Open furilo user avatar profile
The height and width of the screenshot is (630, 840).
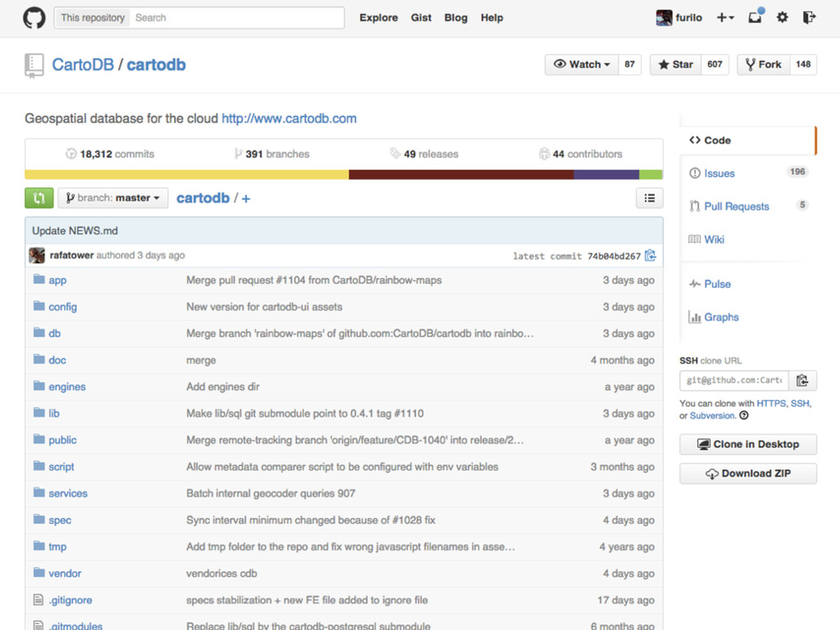pos(664,18)
